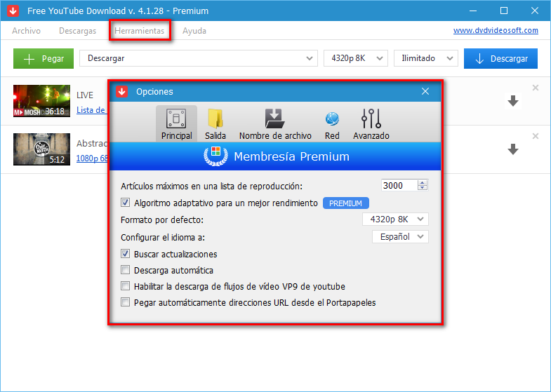Click the Opciones dialog app icon

pos(122,92)
